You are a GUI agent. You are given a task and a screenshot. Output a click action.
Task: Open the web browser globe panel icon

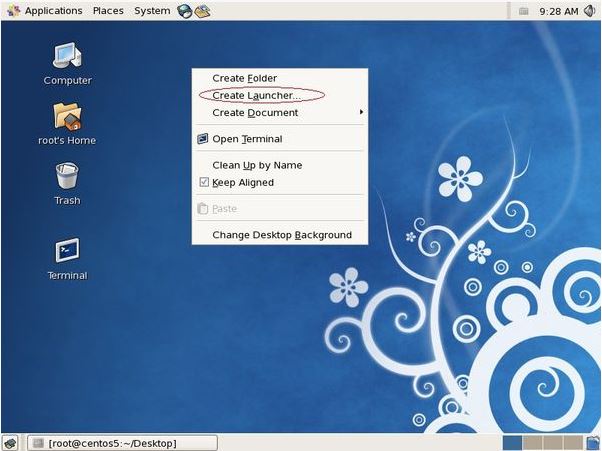185,11
